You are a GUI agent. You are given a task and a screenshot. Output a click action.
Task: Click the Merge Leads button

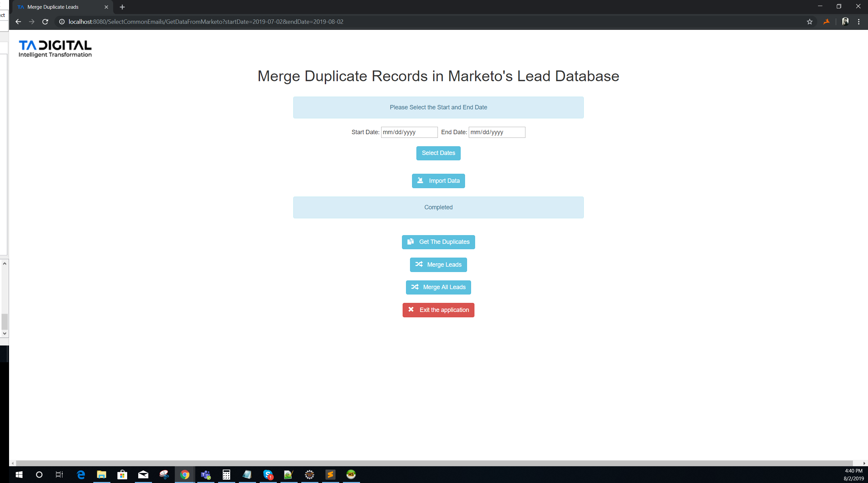click(438, 264)
